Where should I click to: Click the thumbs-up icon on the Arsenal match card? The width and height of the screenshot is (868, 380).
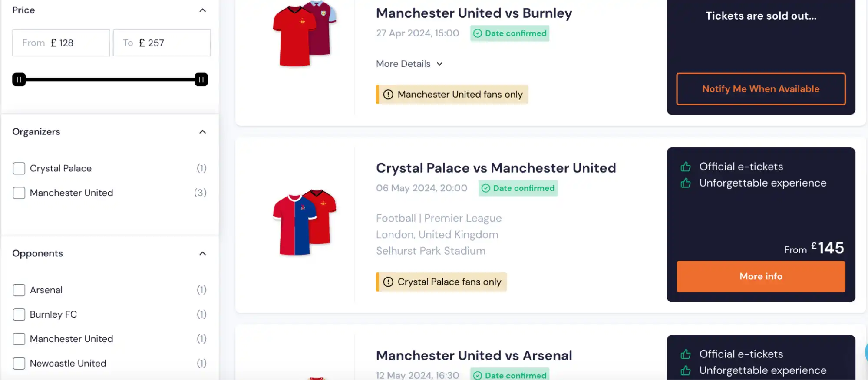685,354
